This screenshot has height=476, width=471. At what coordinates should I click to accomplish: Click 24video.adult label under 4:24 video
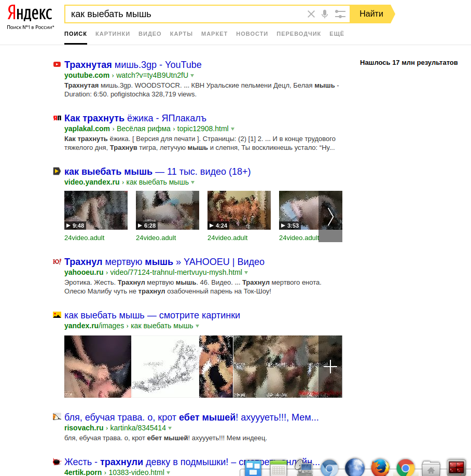click(x=228, y=238)
